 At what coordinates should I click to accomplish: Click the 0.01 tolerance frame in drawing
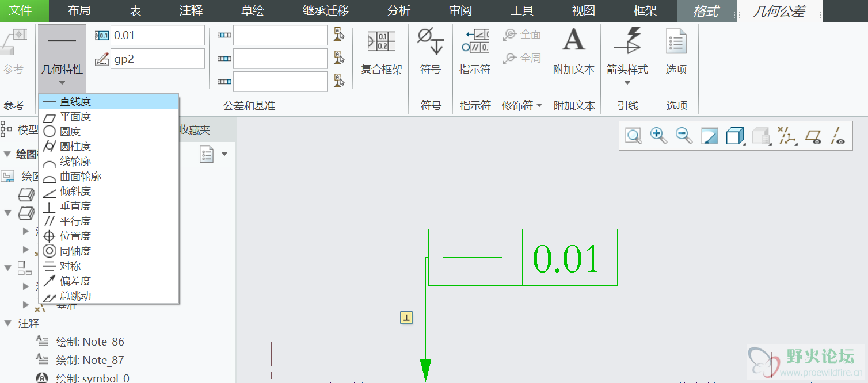(523, 258)
